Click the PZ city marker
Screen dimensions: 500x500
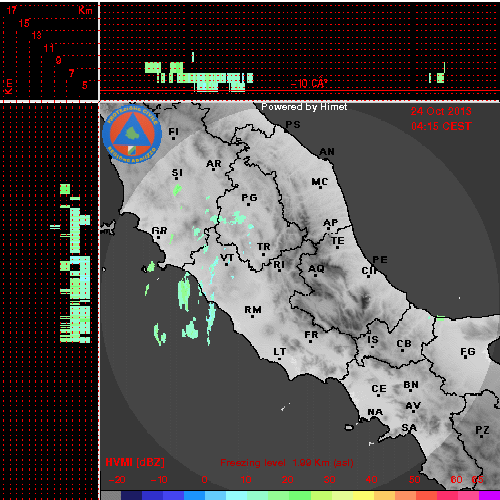pos(481,436)
